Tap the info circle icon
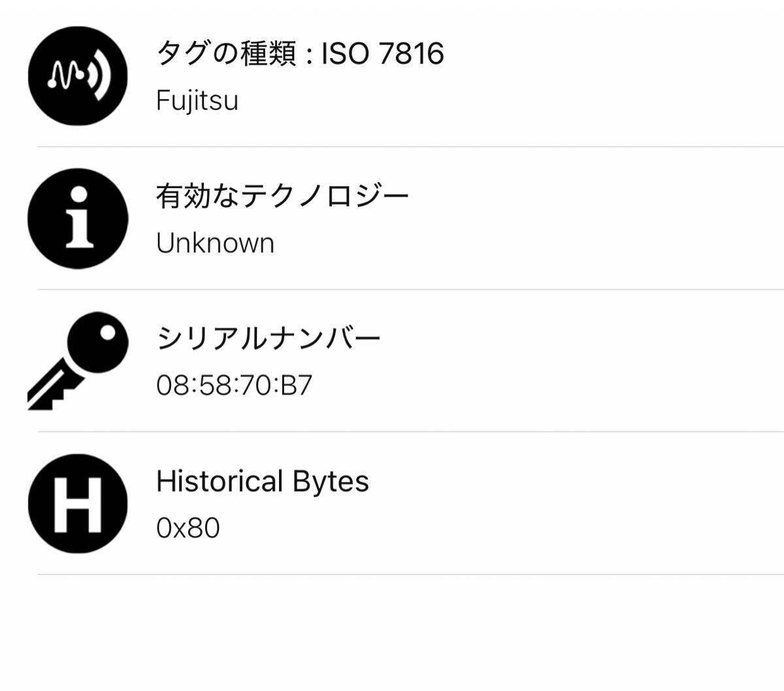The height and width of the screenshot is (691, 784). (x=78, y=219)
